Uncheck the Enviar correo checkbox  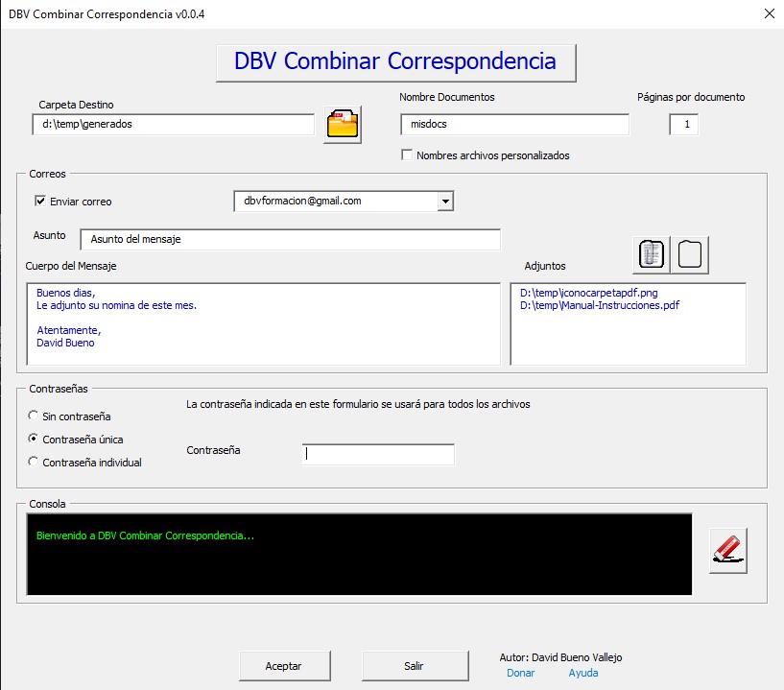click(x=40, y=201)
